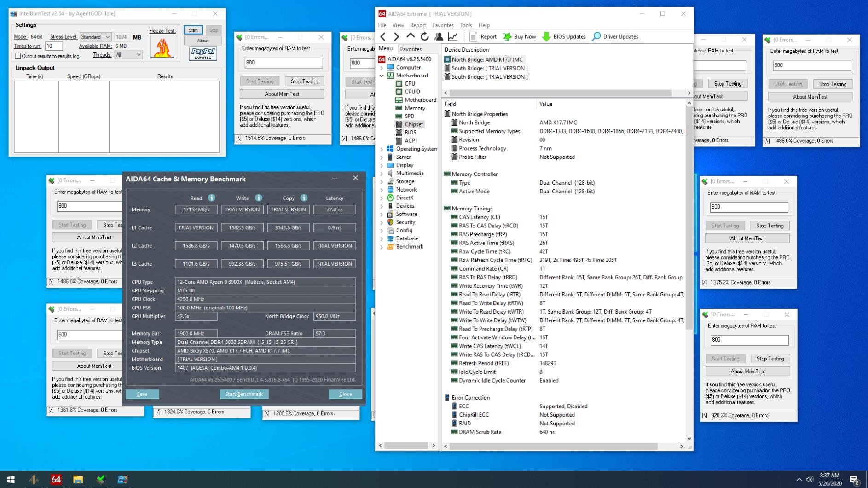This screenshot has width=868, height=488.
Task: Click the PayPal Donate button
Action: click(203, 54)
